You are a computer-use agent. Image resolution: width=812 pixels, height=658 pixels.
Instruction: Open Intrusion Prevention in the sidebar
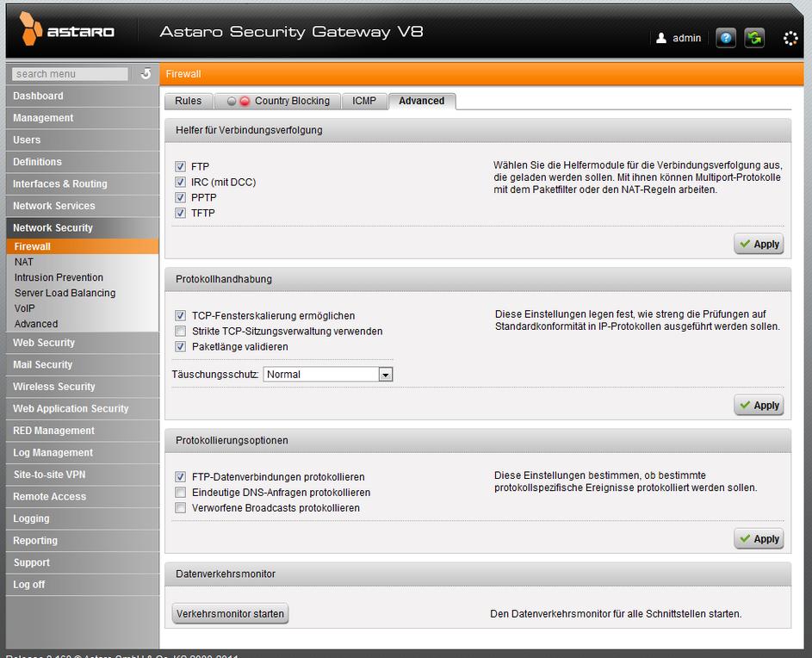point(59,277)
